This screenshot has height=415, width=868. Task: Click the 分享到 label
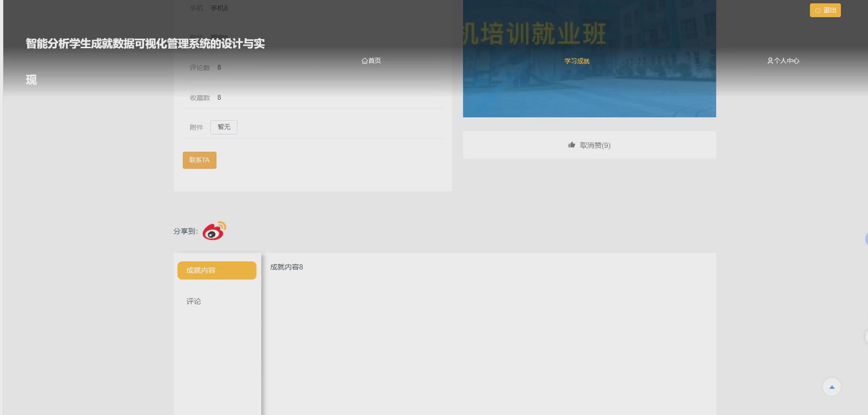pos(186,231)
